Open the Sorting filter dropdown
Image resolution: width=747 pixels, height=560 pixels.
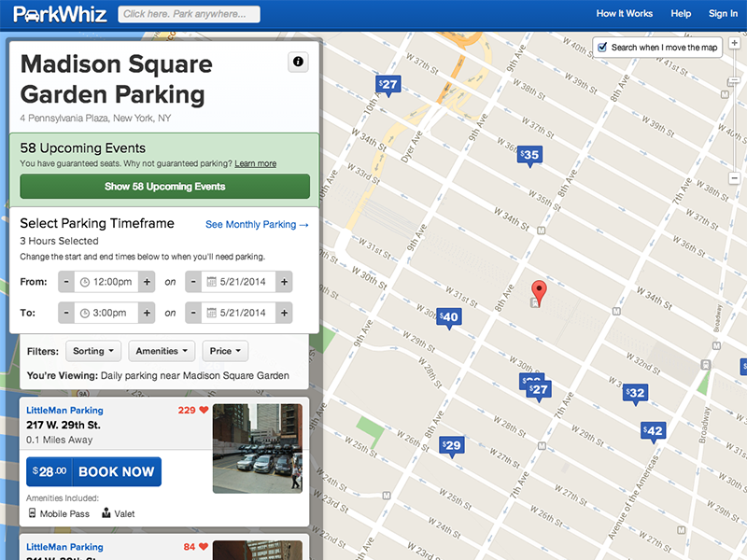tap(93, 351)
